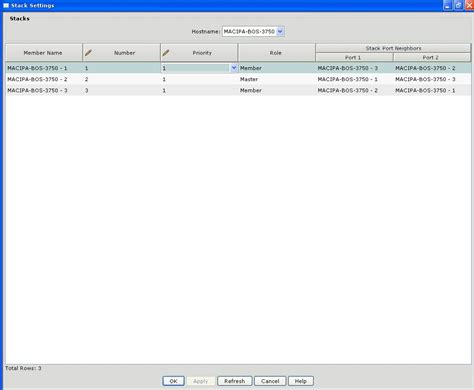The image size is (474, 390).
Task: Sort by Member Name column header
Action: click(44, 53)
